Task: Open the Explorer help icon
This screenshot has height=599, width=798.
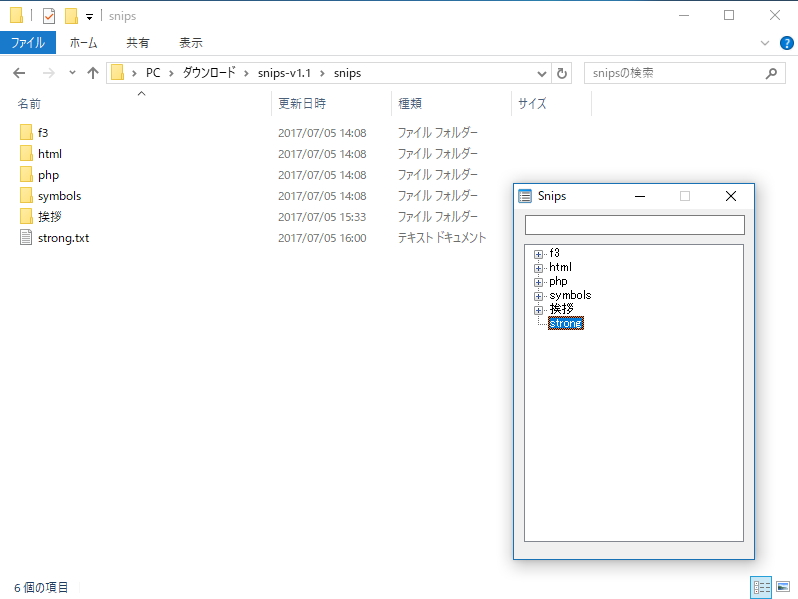Action: [787, 43]
